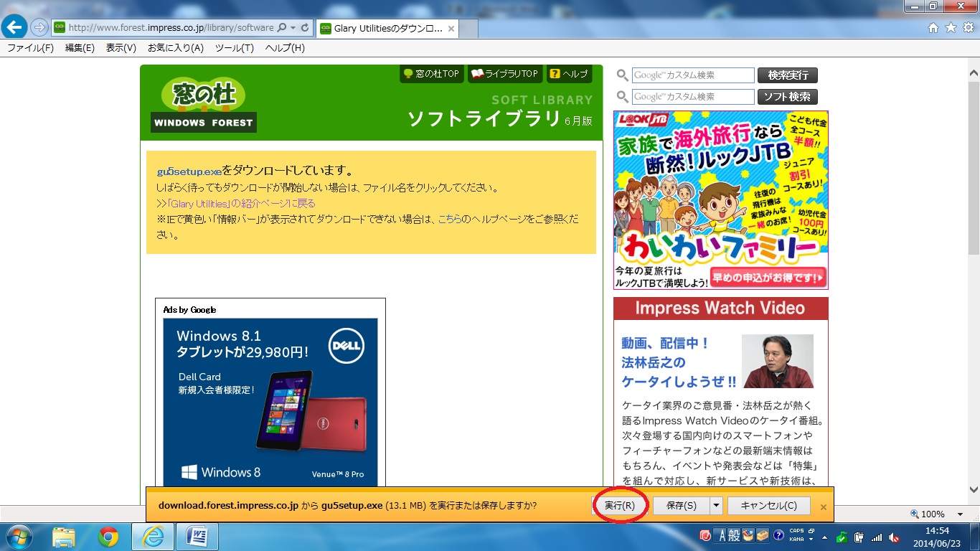980x551 pixels.
Task: Click the refresh icon in address bar
Action: (304, 28)
